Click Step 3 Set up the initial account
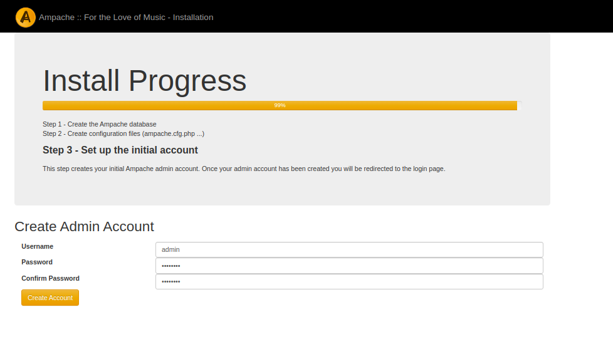The image size is (613, 364). [120, 150]
